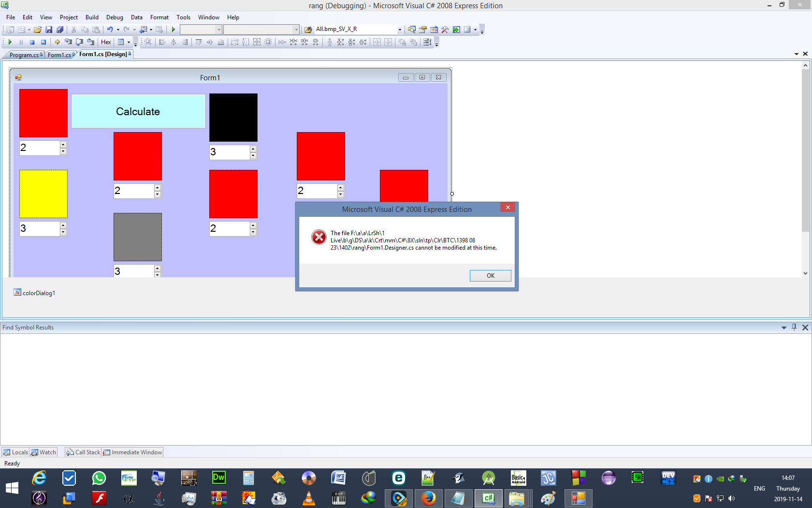Open the Locals tab at bottom

(x=15, y=452)
